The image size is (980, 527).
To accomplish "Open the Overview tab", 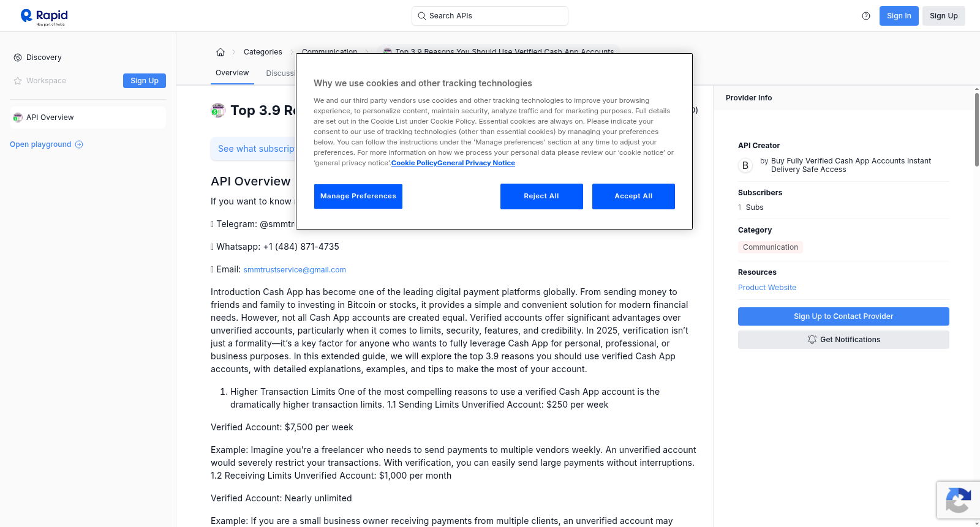I will (232, 73).
